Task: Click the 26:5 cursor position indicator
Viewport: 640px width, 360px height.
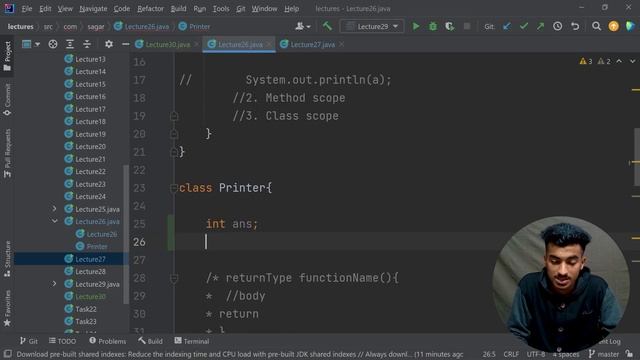Action: pyautogui.click(x=489, y=354)
